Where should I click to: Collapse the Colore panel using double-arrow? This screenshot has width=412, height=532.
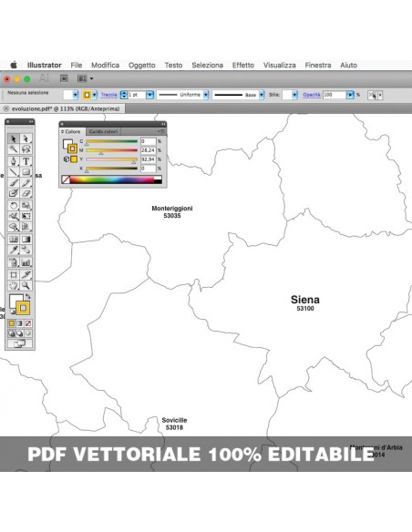click(x=163, y=124)
